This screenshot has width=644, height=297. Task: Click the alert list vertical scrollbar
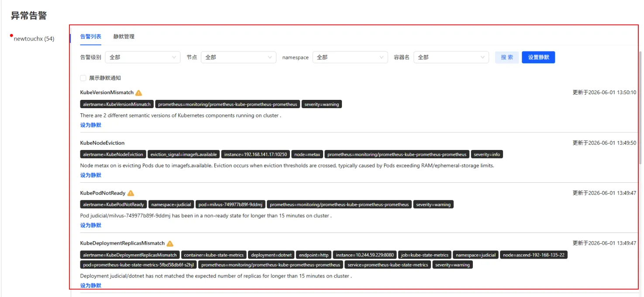(641, 107)
